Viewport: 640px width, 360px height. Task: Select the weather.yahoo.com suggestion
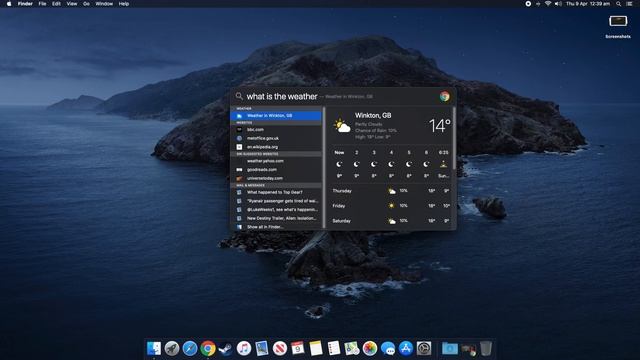[x=276, y=161]
